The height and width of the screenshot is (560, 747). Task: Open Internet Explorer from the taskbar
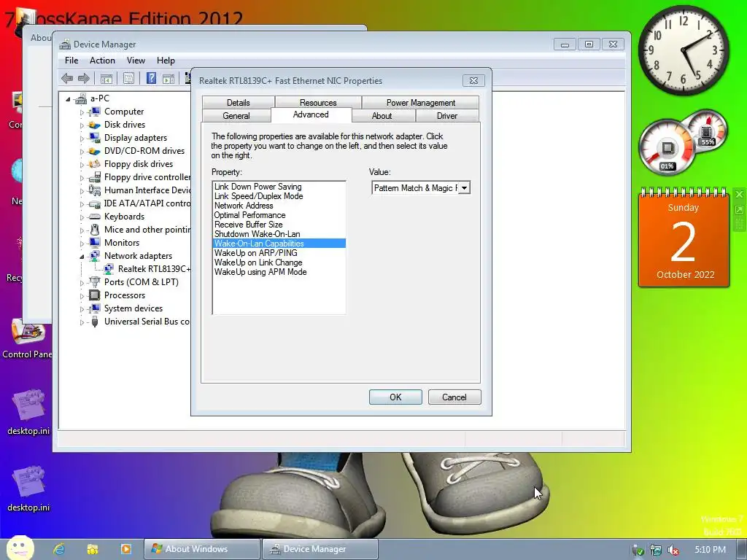click(59, 549)
